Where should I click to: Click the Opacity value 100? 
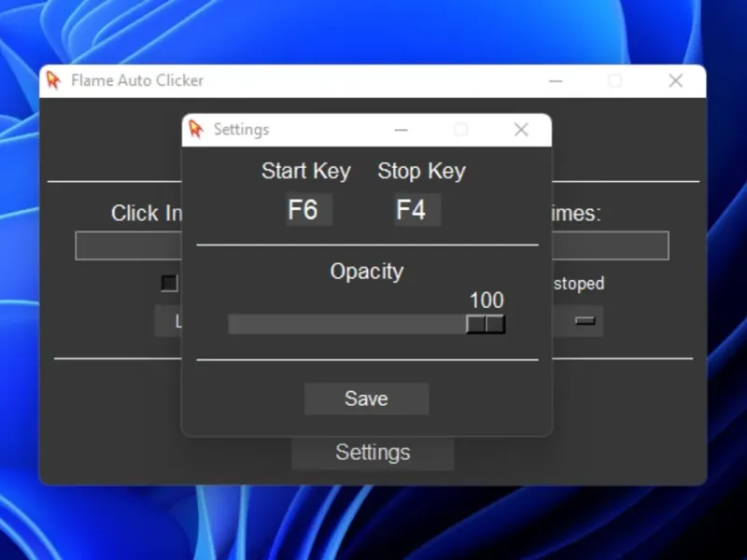[486, 300]
